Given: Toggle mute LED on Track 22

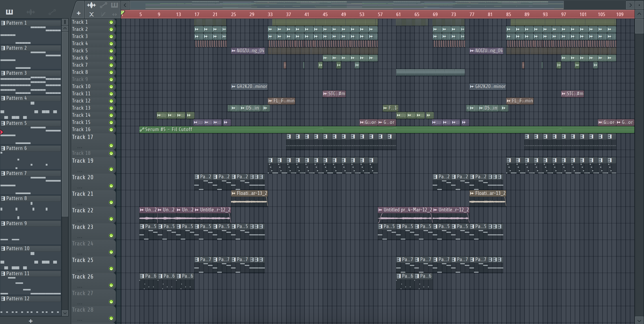Looking at the screenshot, I should click(111, 219).
